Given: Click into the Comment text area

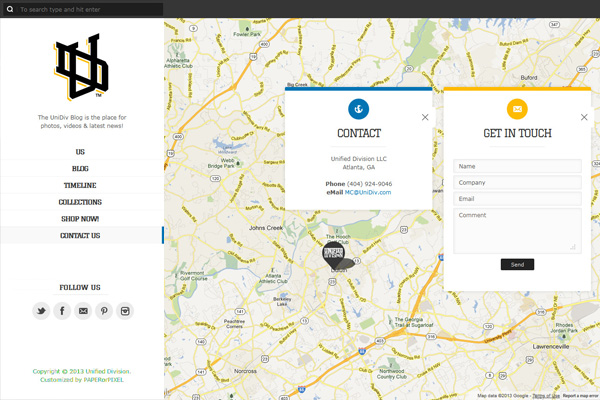Looking at the screenshot, I should point(517,231).
